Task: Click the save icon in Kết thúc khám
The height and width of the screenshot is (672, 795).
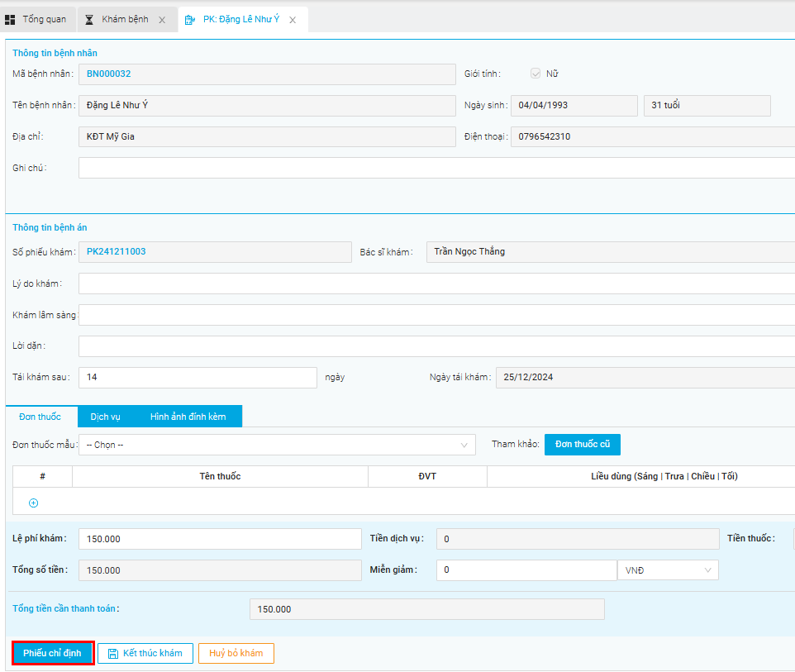Action: 113,654
